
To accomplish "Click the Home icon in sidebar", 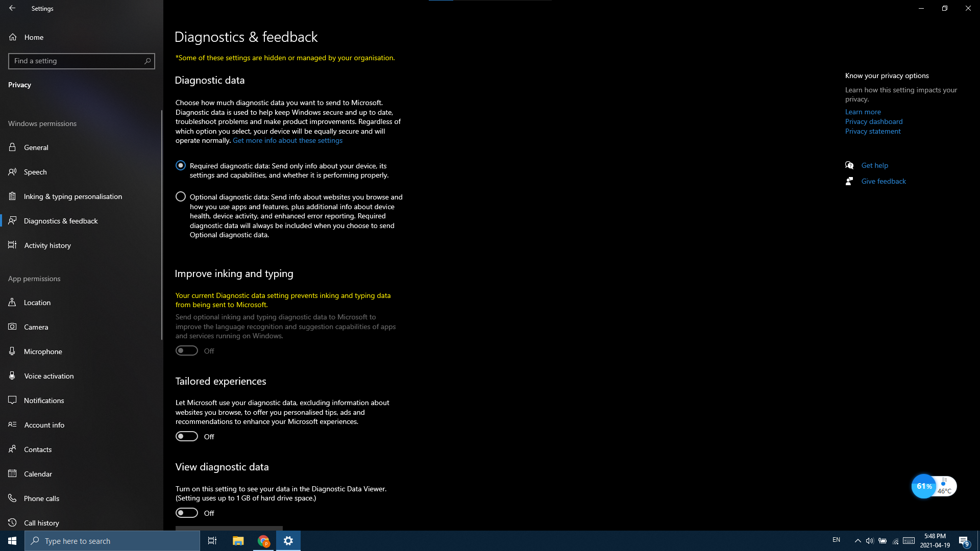I will [13, 37].
